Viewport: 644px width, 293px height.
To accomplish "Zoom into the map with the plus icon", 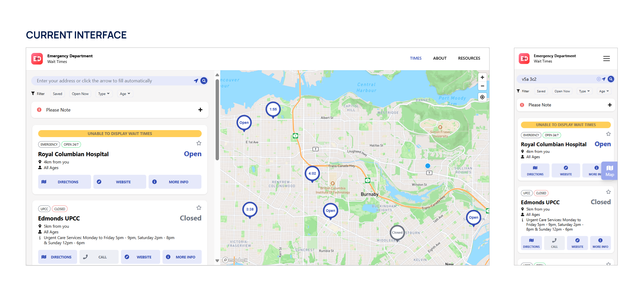I will (x=482, y=77).
